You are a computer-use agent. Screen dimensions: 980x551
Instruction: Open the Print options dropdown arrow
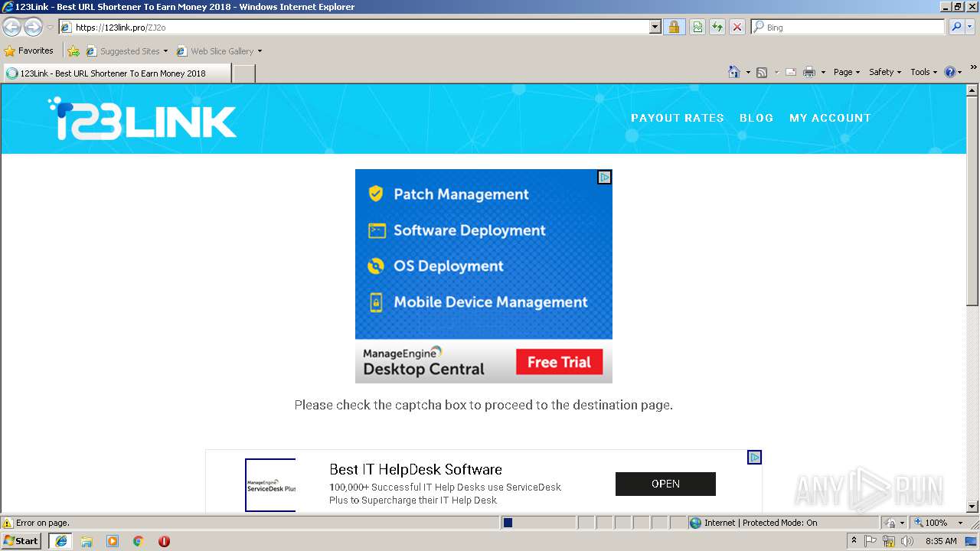click(x=823, y=72)
